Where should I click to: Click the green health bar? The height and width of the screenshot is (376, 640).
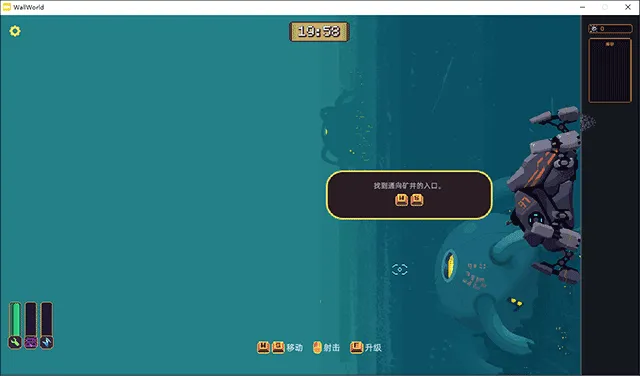pyautogui.click(x=15, y=319)
